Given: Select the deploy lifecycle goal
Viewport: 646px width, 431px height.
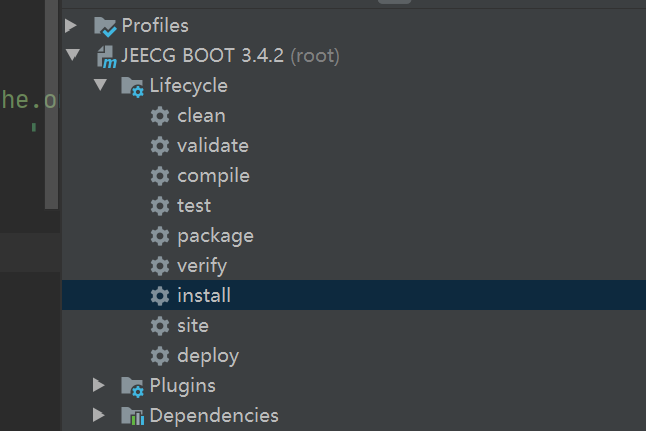Looking at the screenshot, I should (x=208, y=356).
